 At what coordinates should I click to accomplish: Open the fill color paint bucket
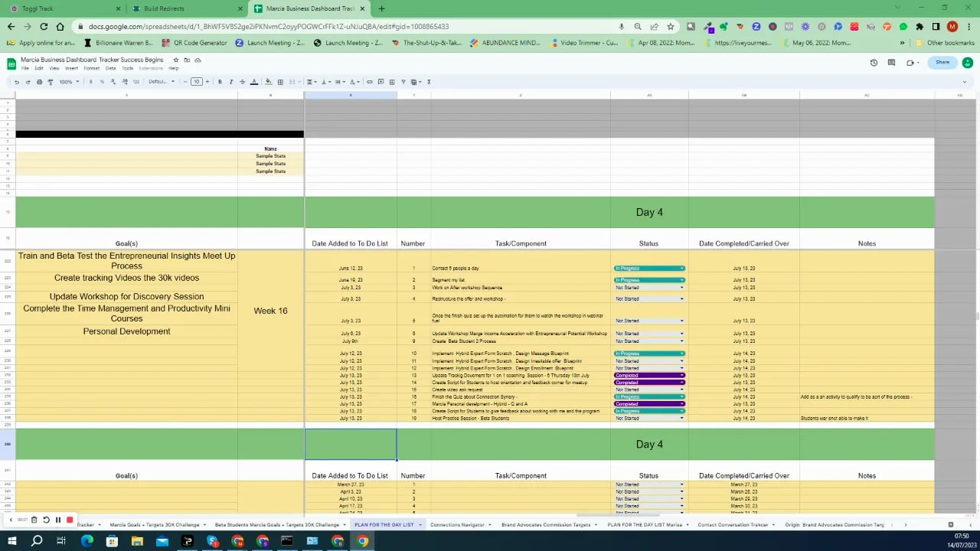pyautogui.click(x=268, y=82)
